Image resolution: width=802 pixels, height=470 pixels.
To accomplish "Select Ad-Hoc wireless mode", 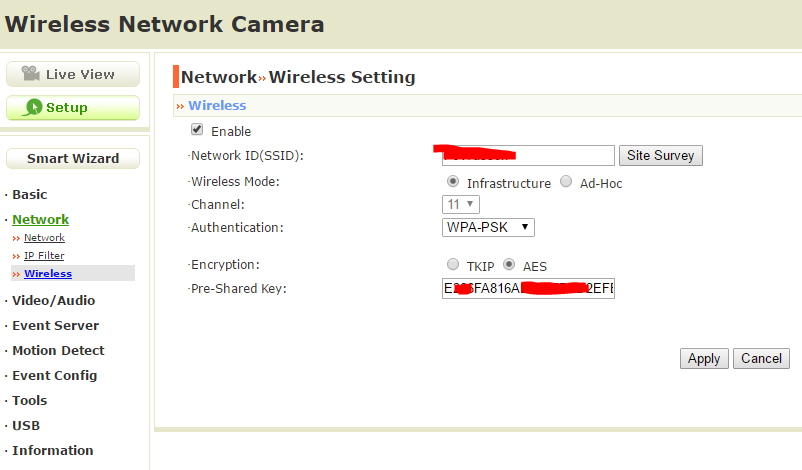I will click(x=566, y=182).
